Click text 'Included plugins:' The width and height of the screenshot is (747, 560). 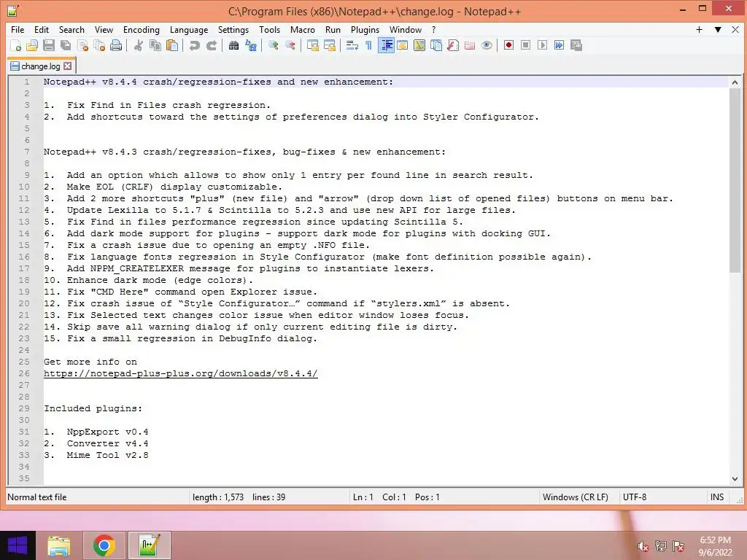[x=93, y=408]
